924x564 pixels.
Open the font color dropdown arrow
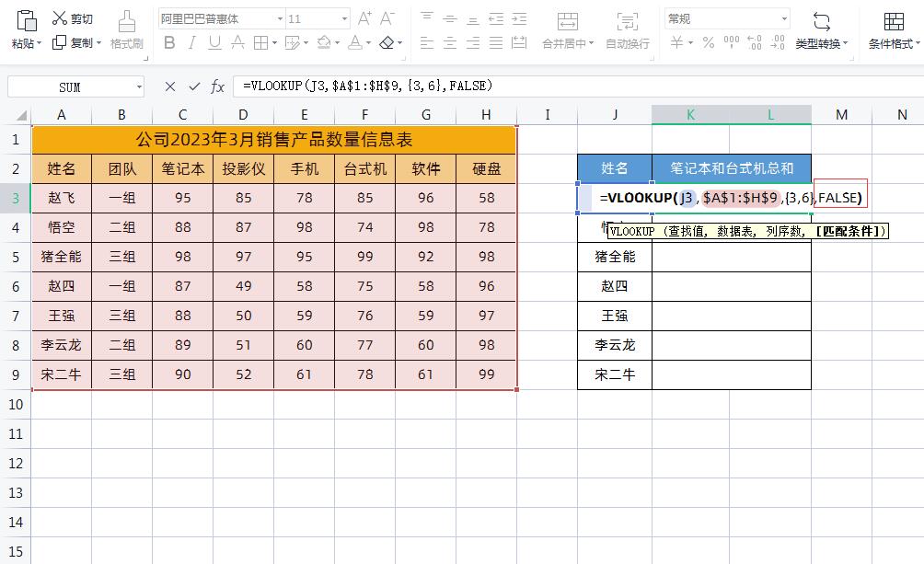(x=368, y=43)
